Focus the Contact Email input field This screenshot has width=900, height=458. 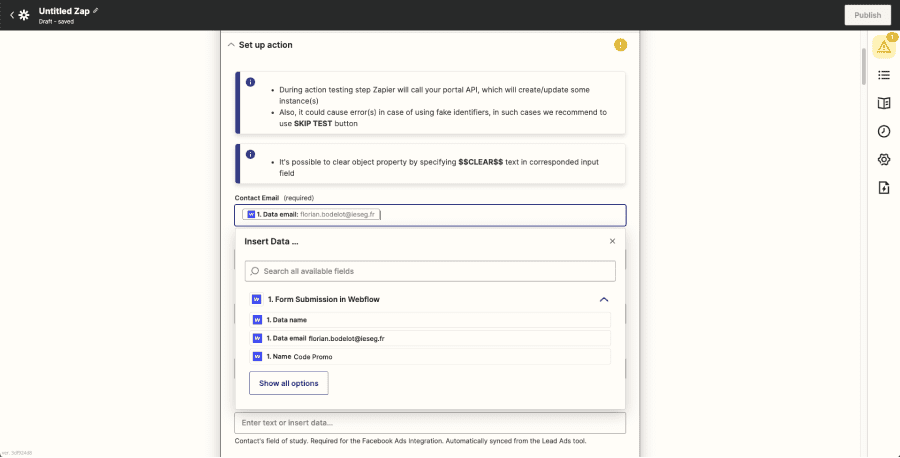430,215
